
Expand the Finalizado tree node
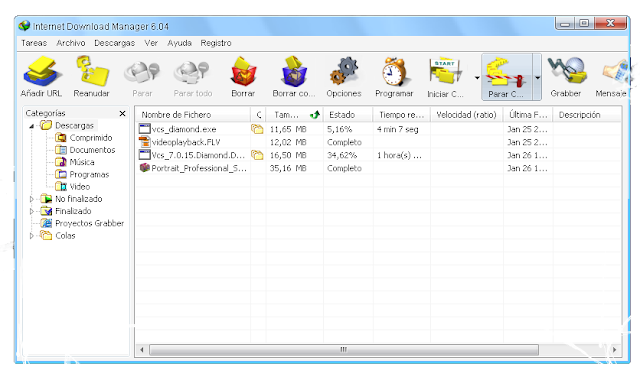(31, 211)
